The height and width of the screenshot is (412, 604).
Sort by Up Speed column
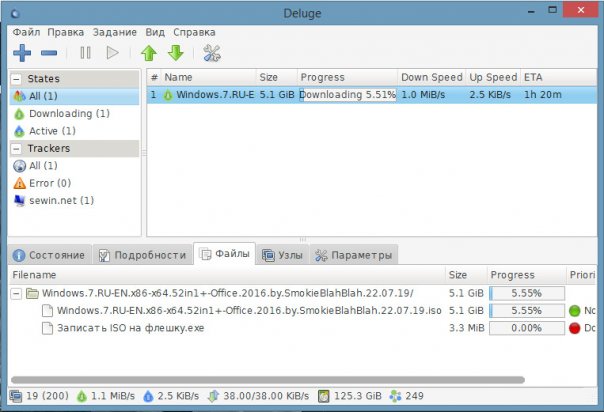(493, 77)
